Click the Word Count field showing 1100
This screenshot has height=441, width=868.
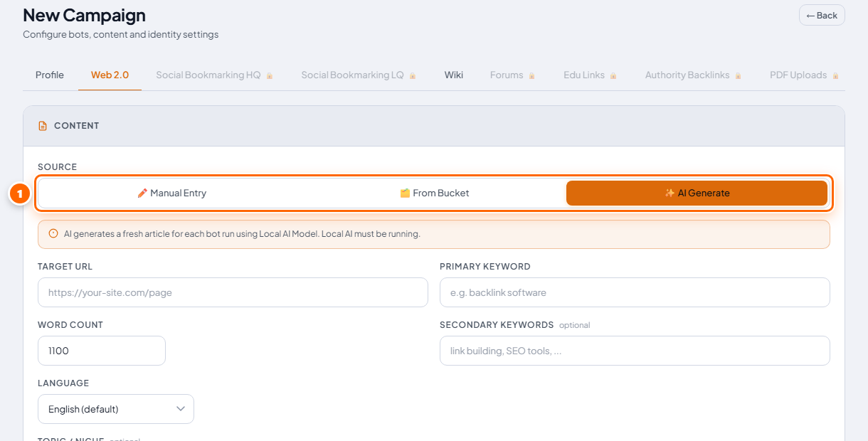[x=102, y=351]
